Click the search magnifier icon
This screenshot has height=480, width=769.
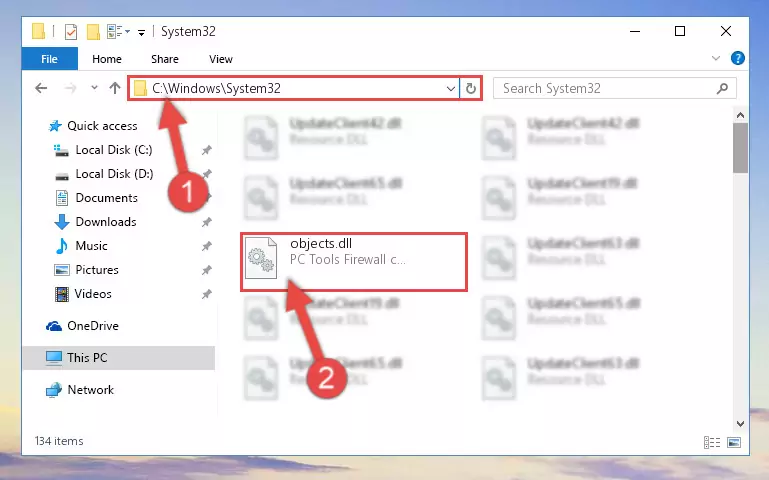pyautogui.click(x=722, y=89)
